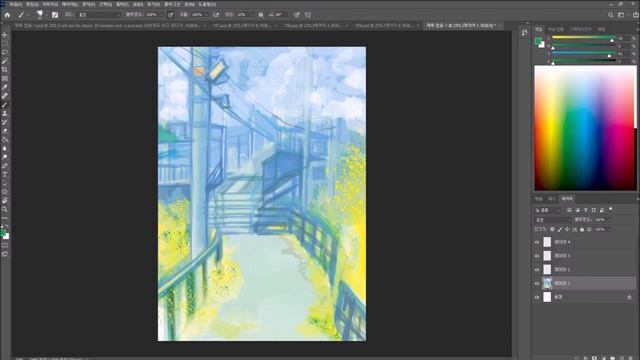
Task: Hide layer 1 with its eye icon
Action: [x=537, y=283]
